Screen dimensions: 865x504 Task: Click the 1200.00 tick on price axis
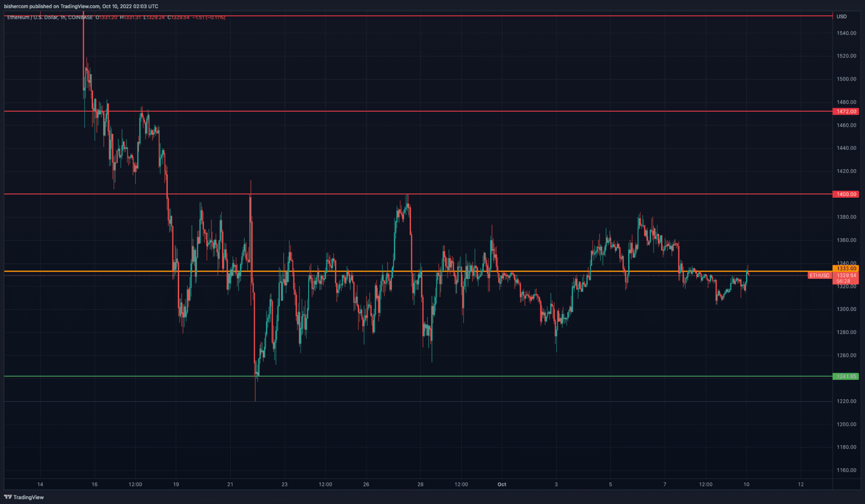pos(846,425)
